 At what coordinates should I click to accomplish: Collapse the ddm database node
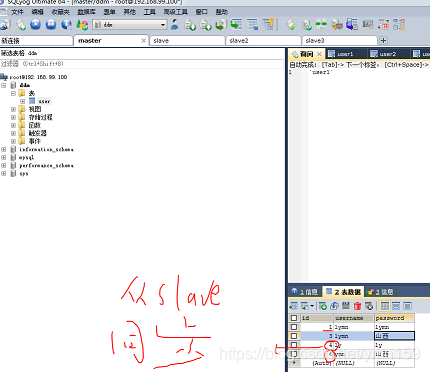coord(4,85)
